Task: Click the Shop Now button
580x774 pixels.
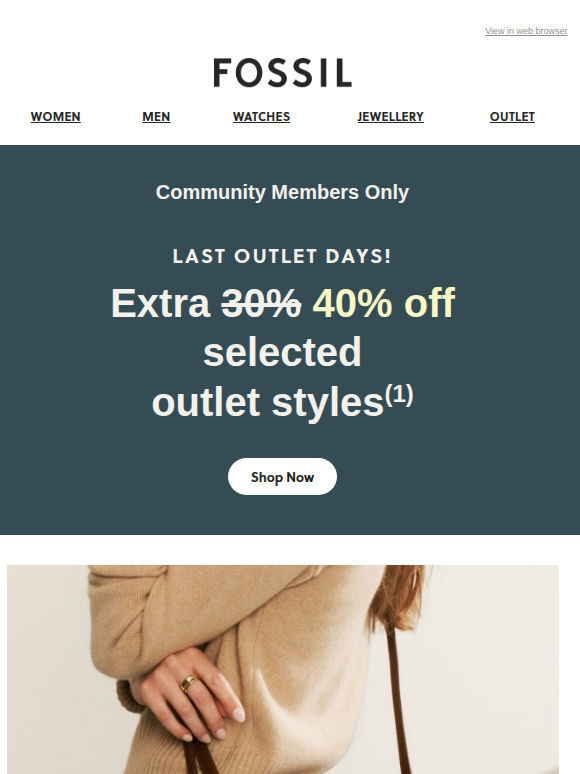Action: click(282, 476)
